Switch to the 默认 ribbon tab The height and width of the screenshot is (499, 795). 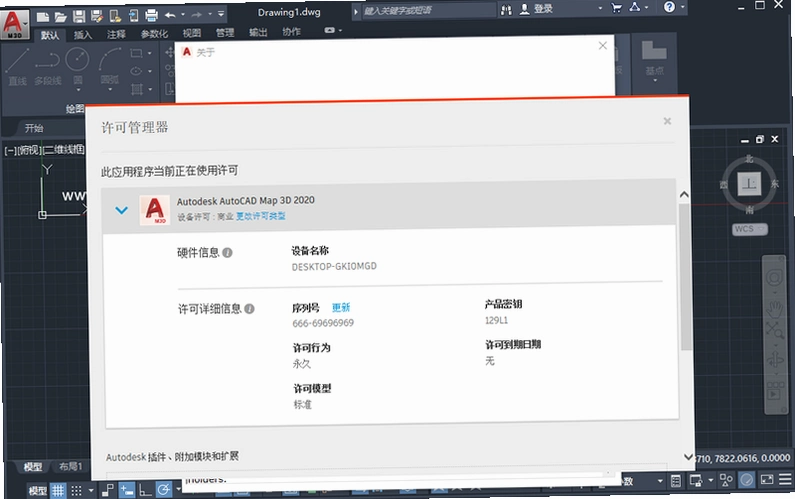[50, 35]
